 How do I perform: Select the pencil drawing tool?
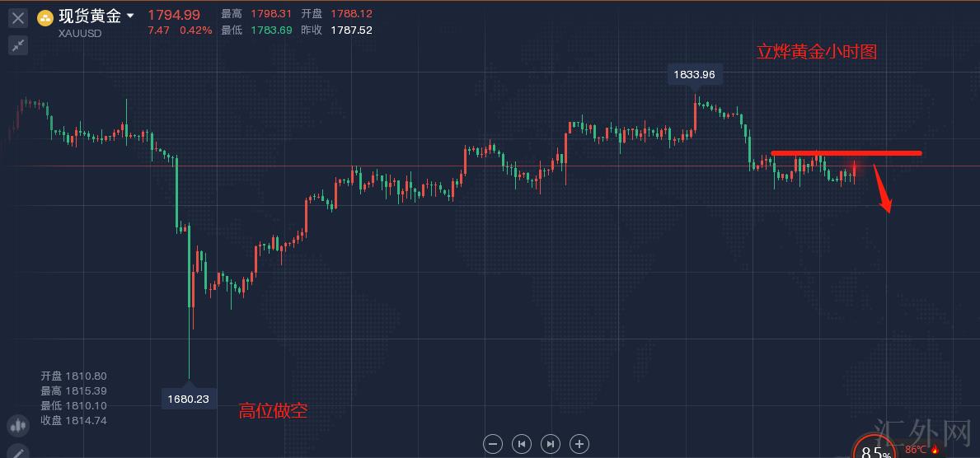[x=18, y=451]
